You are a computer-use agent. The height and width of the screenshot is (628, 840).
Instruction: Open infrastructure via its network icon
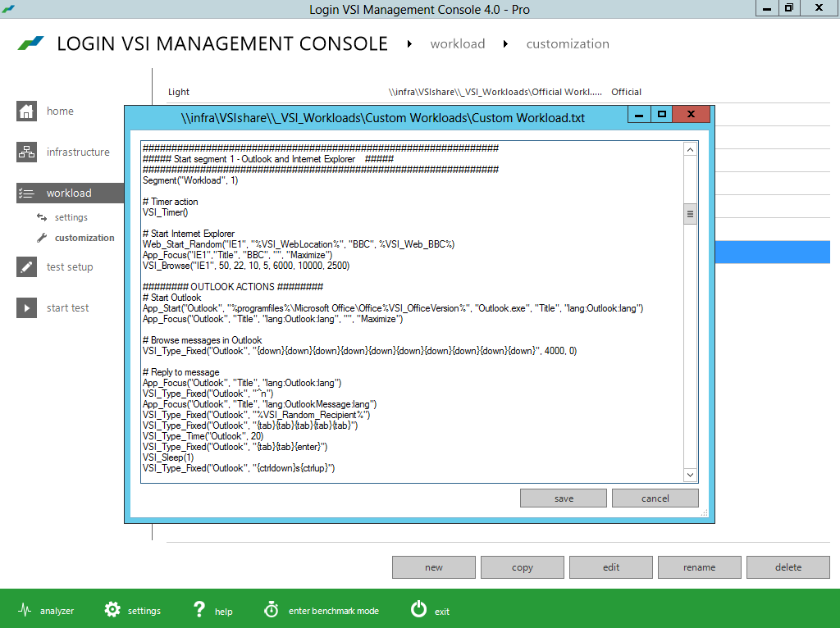tap(27, 152)
